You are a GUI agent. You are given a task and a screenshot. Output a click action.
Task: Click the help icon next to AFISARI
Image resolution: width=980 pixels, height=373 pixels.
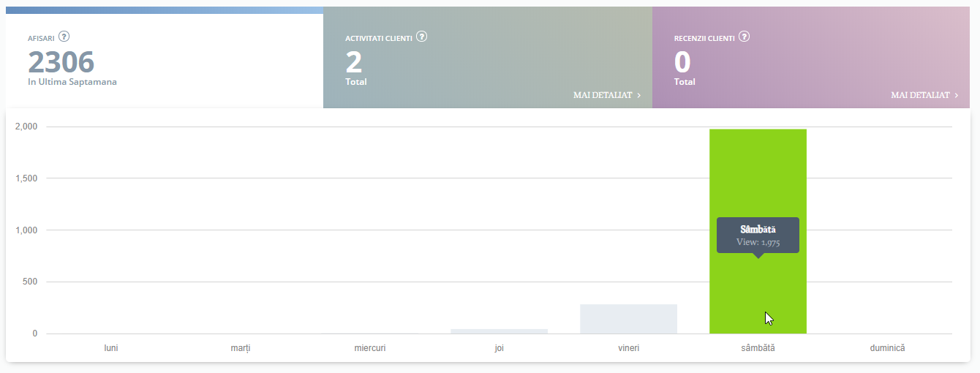tap(64, 37)
